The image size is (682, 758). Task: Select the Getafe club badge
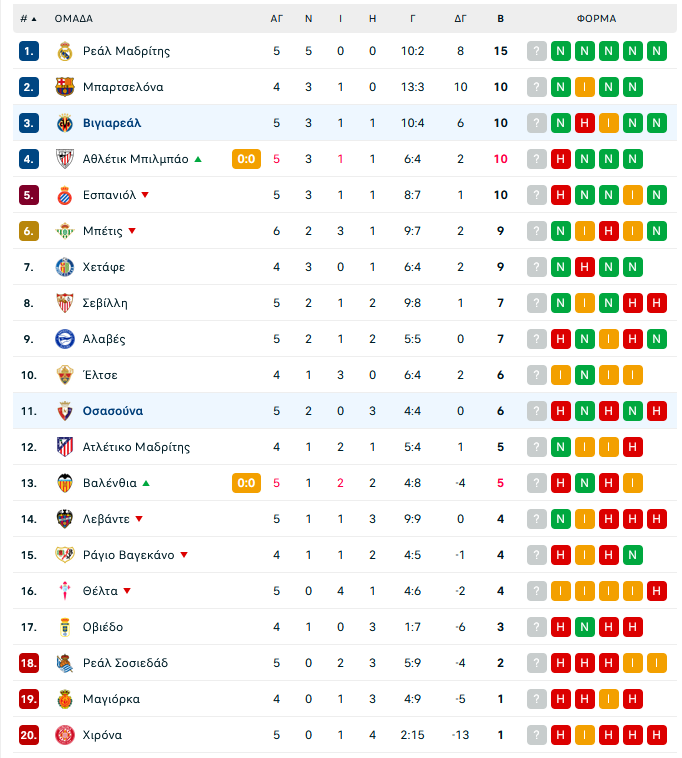pos(65,267)
